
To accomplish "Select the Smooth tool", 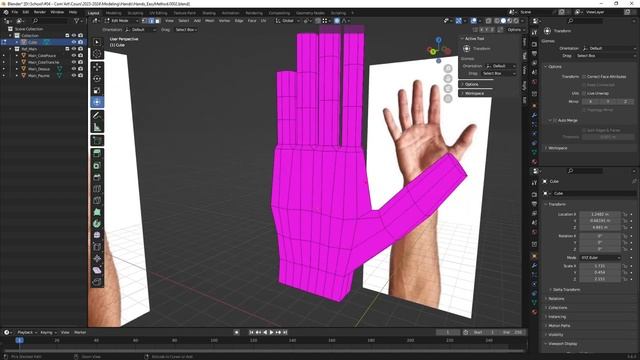I will point(97,236).
